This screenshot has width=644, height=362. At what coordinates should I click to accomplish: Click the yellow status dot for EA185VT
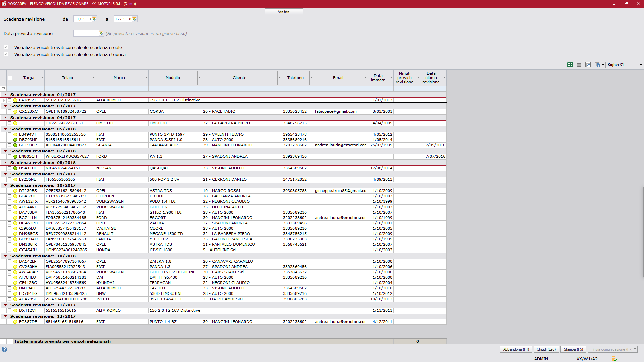(15, 100)
